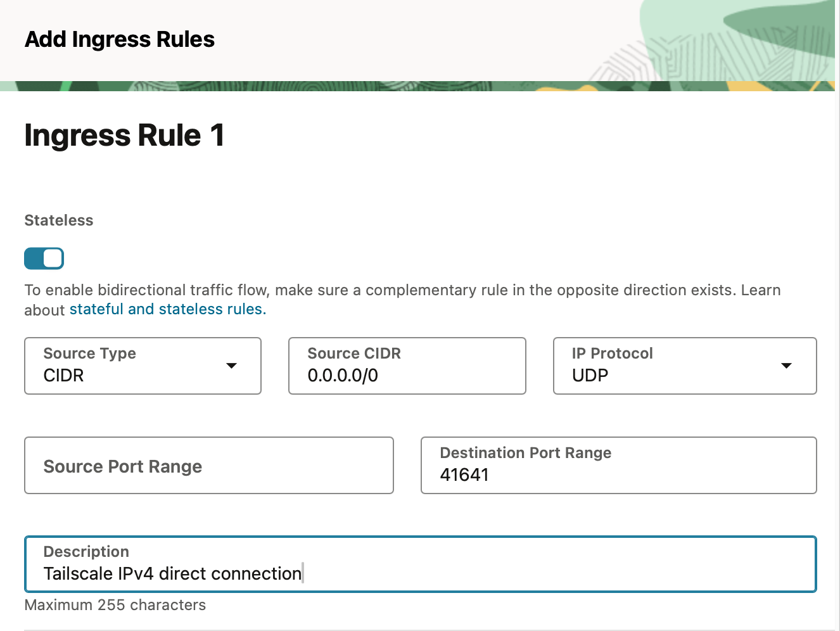Screen dimensions: 840x631
Task: Open stateful and stateless rules documentation
Action: tap(167, 309)
